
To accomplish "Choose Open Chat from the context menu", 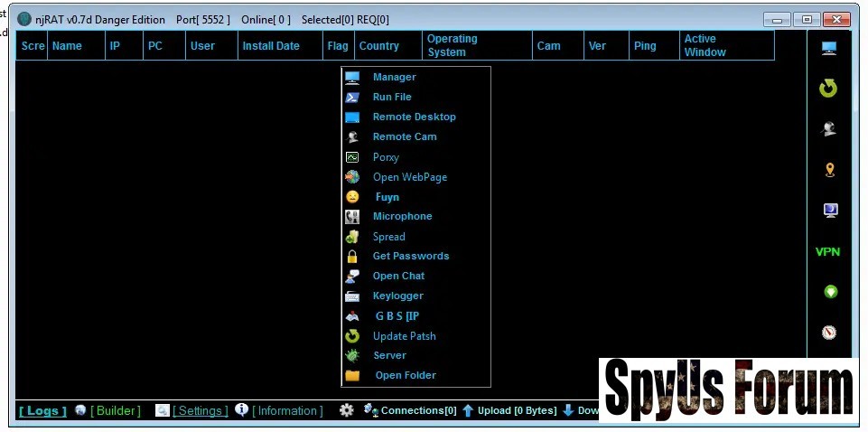I will pyautogui.click(x=398, y=277).
